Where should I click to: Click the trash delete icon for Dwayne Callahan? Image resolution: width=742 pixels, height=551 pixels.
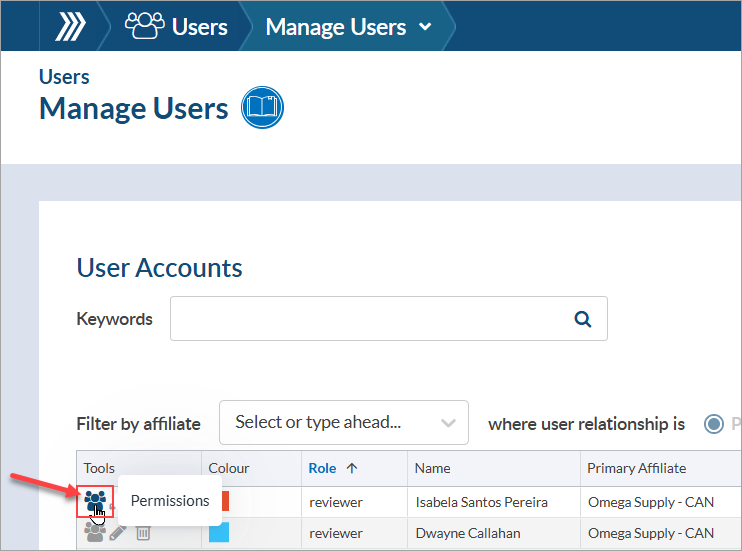[x=143, y=533]
